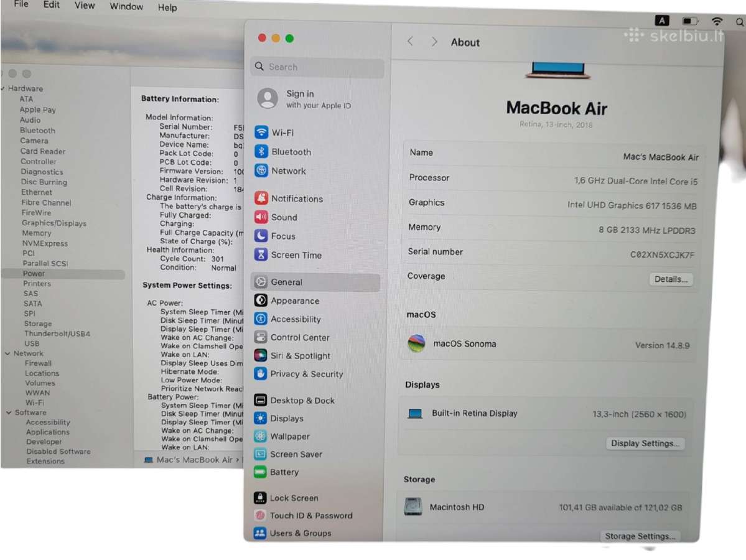Open Focus moon icon
The image size is (746, 560).
pos(261,236)
